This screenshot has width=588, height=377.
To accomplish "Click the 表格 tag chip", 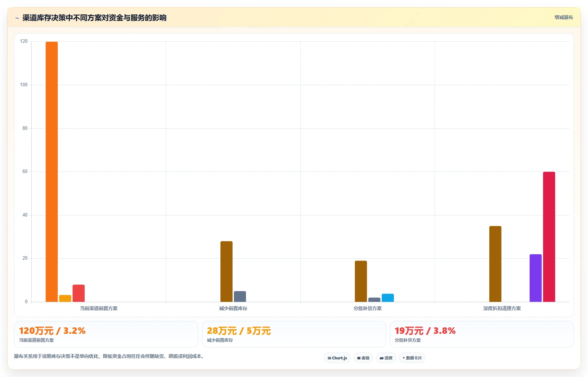I will click(363, 358).
